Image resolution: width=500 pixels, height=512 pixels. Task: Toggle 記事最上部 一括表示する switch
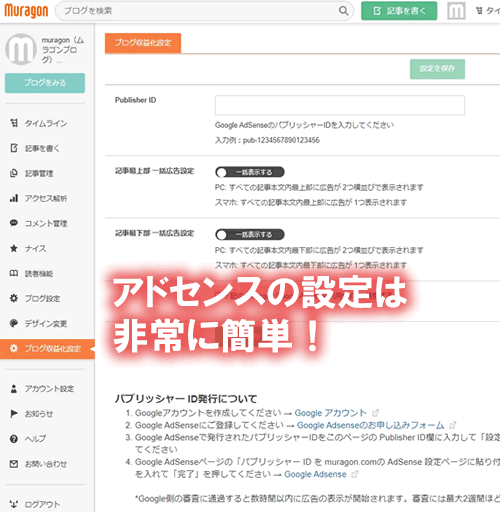(x=250, y=172)
